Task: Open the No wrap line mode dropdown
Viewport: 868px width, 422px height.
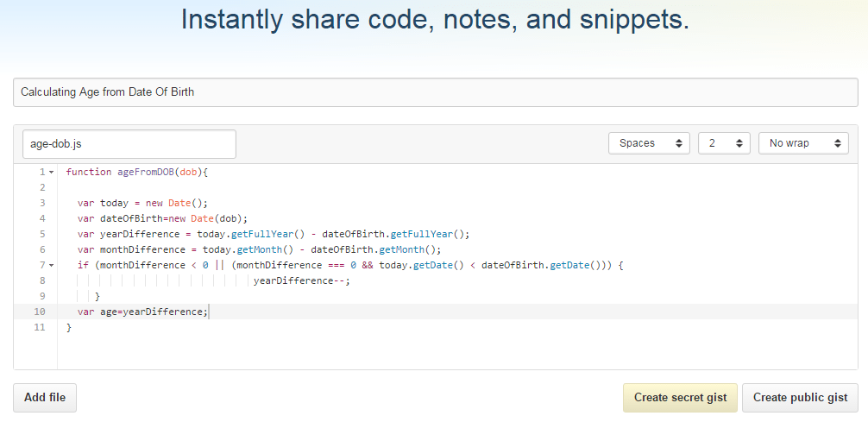Action: pos(803,143)
